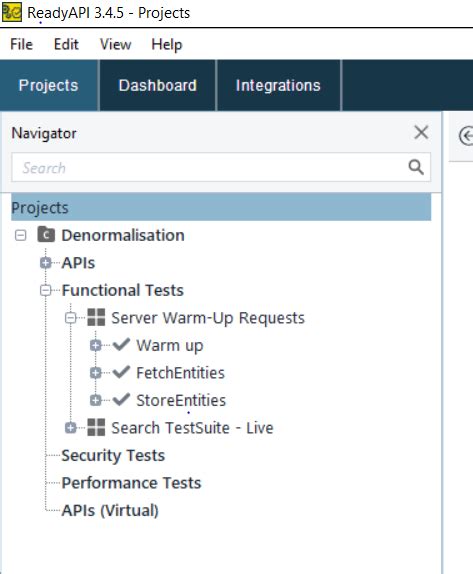The width and height of the screenshot is (473, 574).
Task: Switch to the Dashboard tab
Action: [x=157, y=85]
